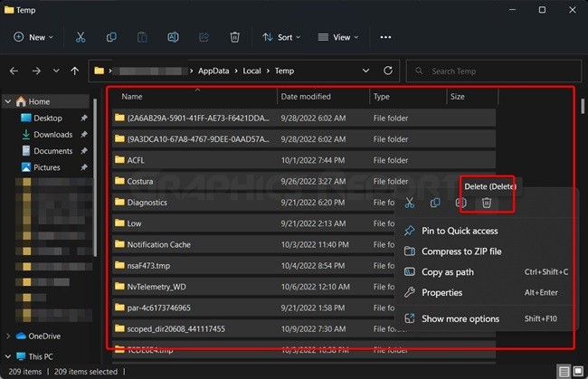
Task: Select the This PC sidebar item
Action: click(x=41, y=356)
